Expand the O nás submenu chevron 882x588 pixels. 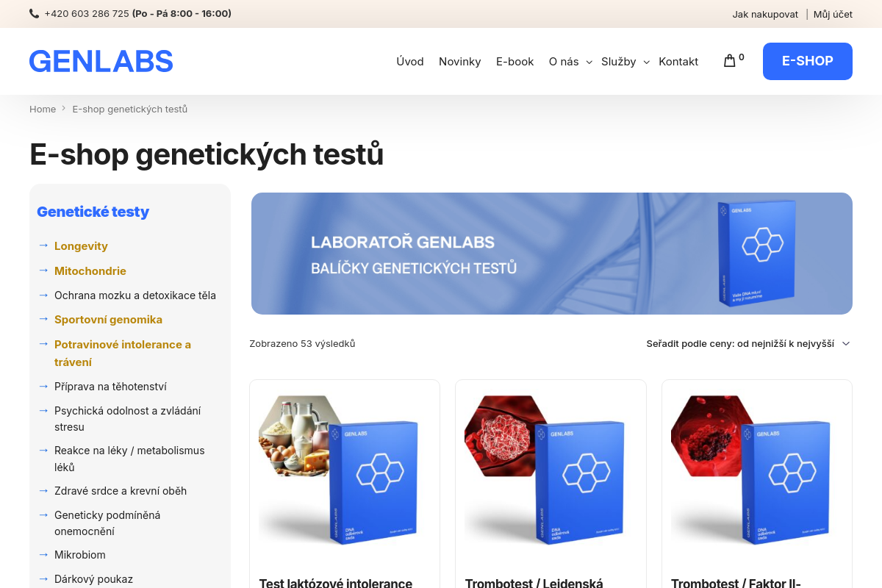point(589,62)
